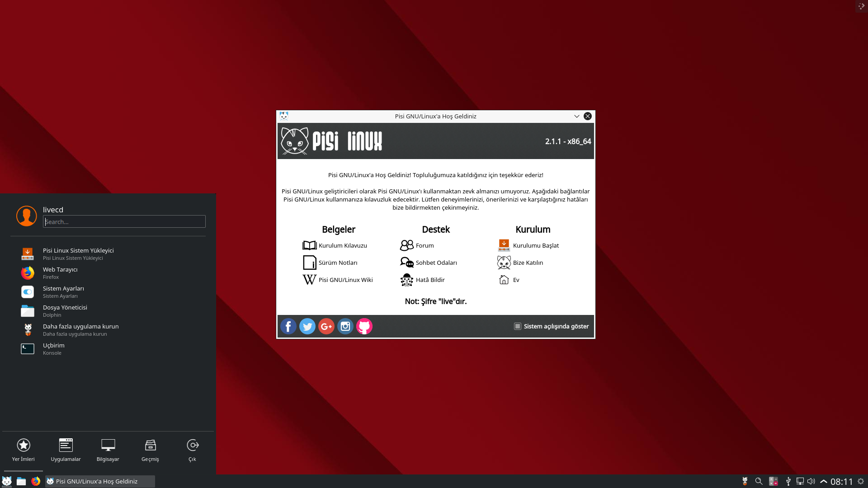The width and height of the screenshot is (868, 488).
Task: Click the Sürüm Notları document icon
Action: (310, 263)
